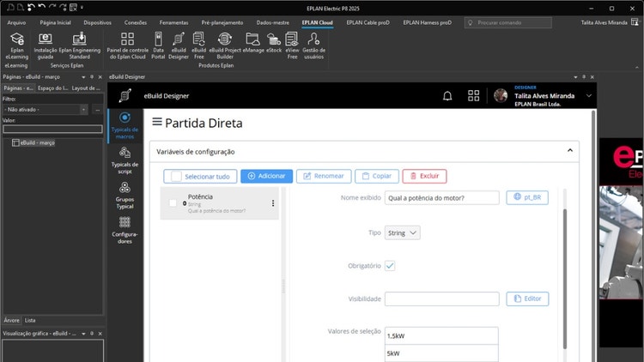Open Configuradores in the sidebar
Viewport: 644px width, 362px height.
[125, 228]
